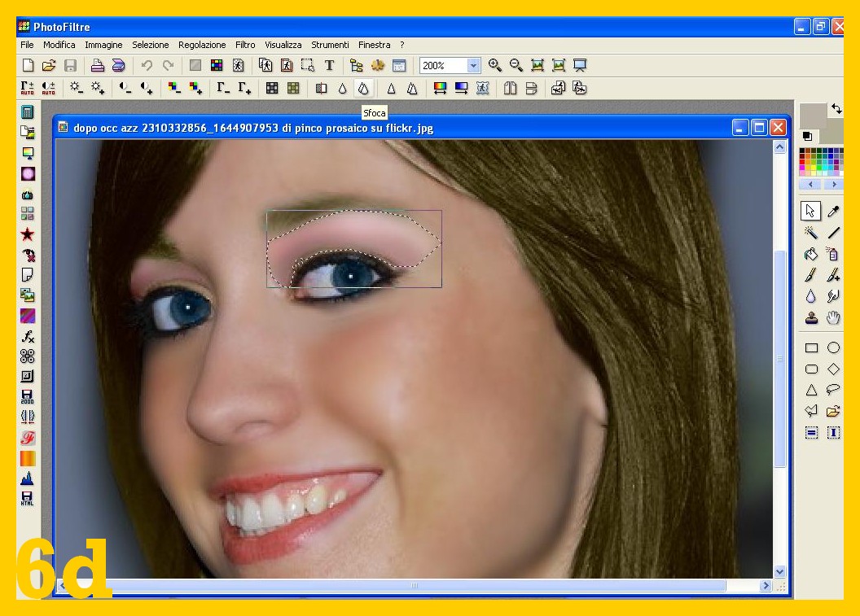
Task: Toggle the Rectangle selection shape
Action: coord(811,347)
